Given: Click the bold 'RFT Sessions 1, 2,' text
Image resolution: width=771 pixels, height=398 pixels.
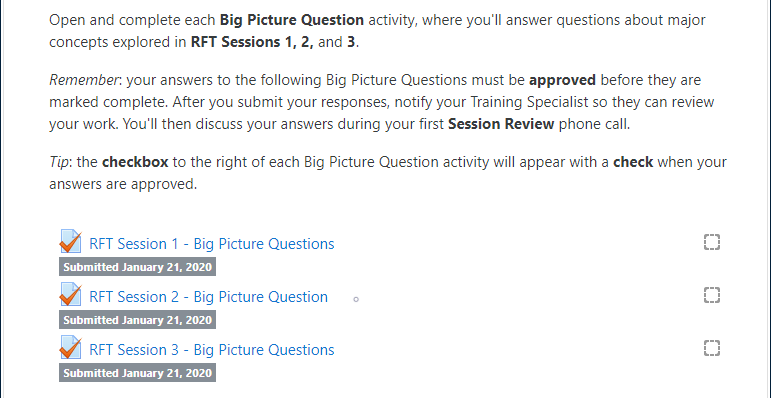Looking at the screenshot, I should (252, 42).
